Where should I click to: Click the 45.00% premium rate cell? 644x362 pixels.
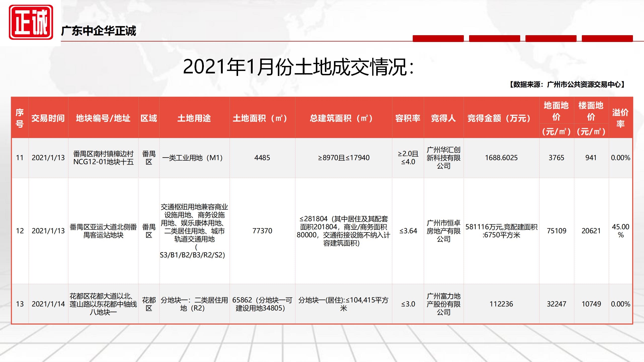[x=620, y=231]
